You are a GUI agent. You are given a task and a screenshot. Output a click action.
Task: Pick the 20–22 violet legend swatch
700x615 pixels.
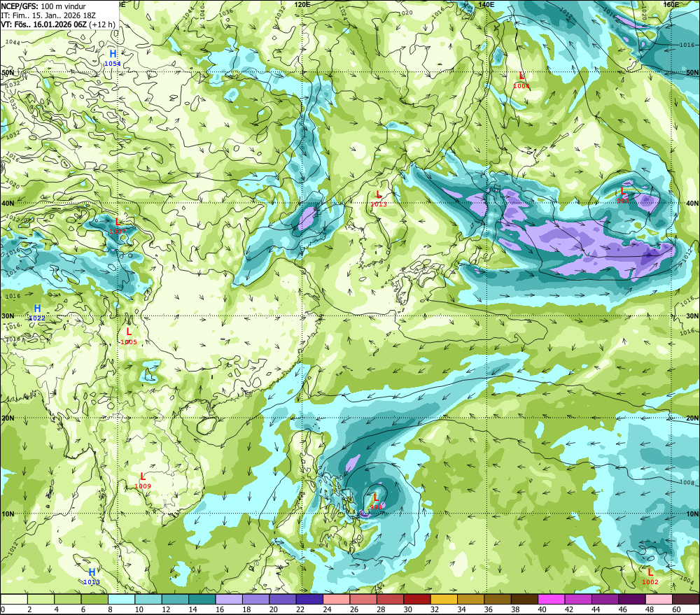(x=283, y=599)
